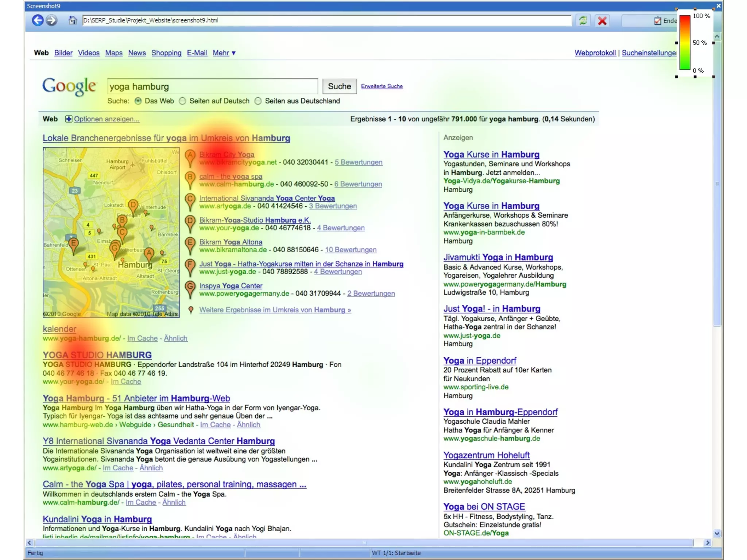Select Seiten auf Deutsch radio button
Screen dimensions: 747x560
tap(183, 101)
